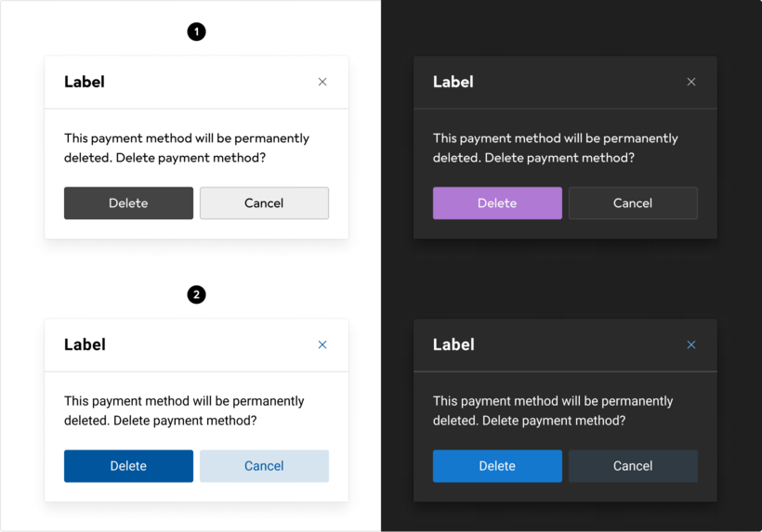
Task: Click light blue Cancel button in light dialog
Action: [264, 466]
